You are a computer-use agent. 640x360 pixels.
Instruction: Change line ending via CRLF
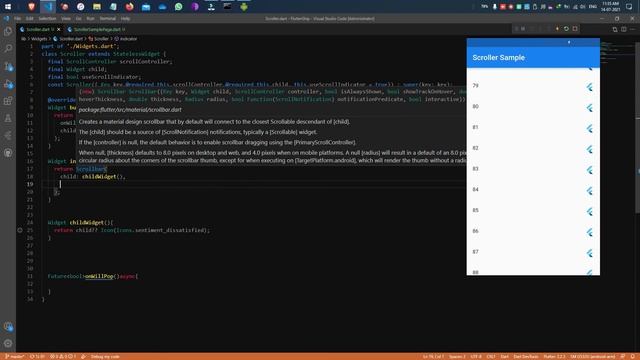(491, 356)
